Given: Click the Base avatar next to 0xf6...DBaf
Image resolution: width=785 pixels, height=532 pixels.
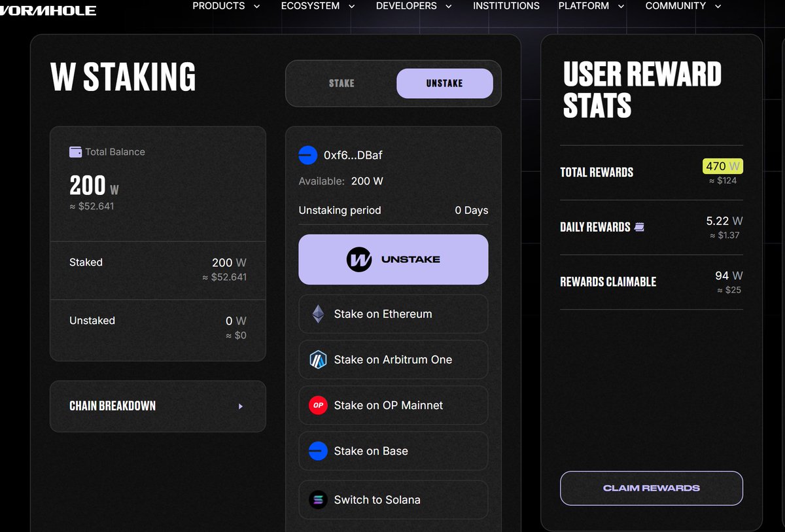Looking at the screenshot, I should [x=307, y=155].
